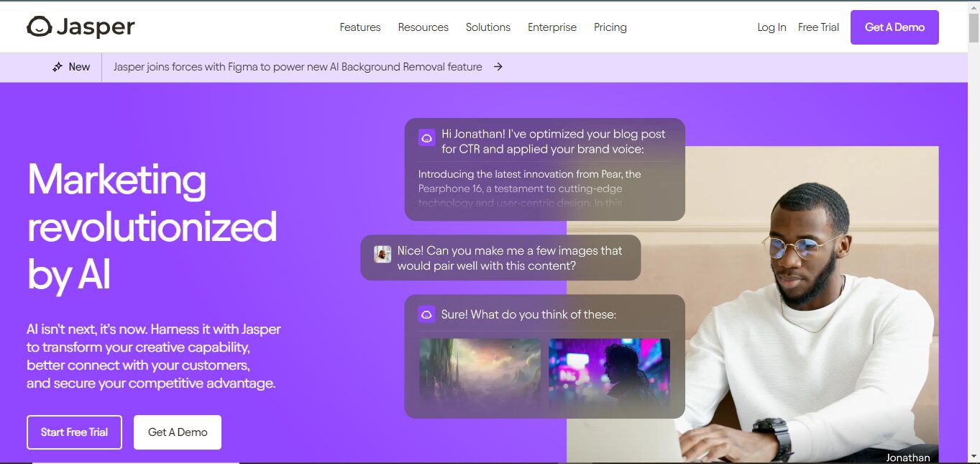980x464 pixels.
Task: Click 'Nice! Can you make me a few images' message
Action: [510, 258]
